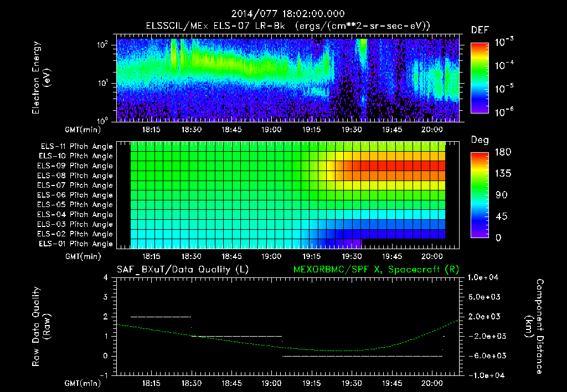The width and height of the screenshot is (567, 392).
Task: Click the data quality level 2 line segment
Action: 161,317
